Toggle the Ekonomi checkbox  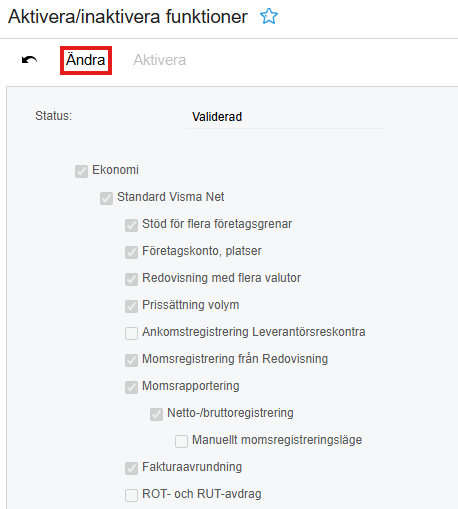(x=81, y=171)
